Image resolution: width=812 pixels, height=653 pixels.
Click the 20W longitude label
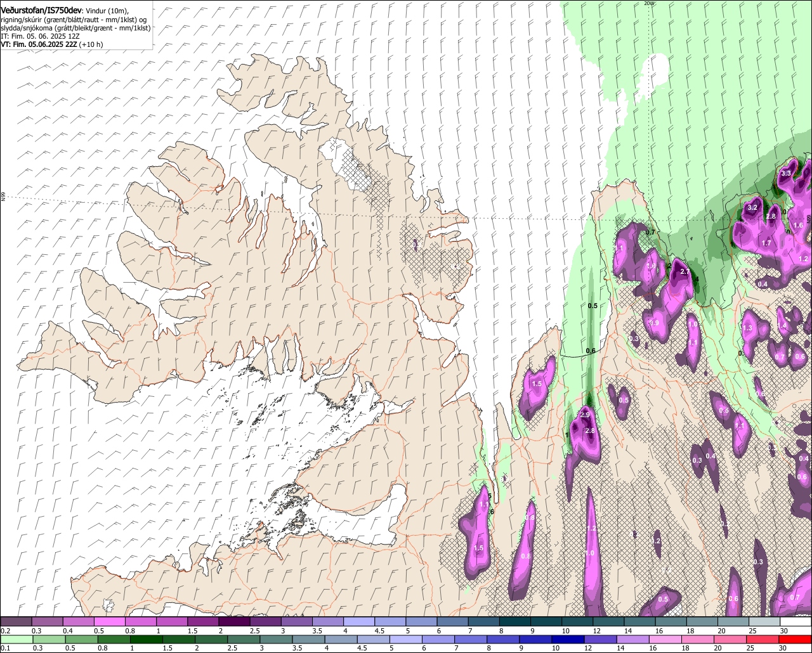[x=649, y=3]
